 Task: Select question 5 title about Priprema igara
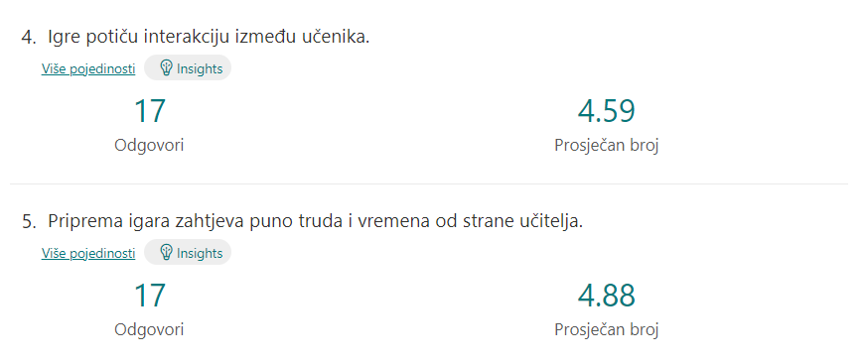(316, 221)
